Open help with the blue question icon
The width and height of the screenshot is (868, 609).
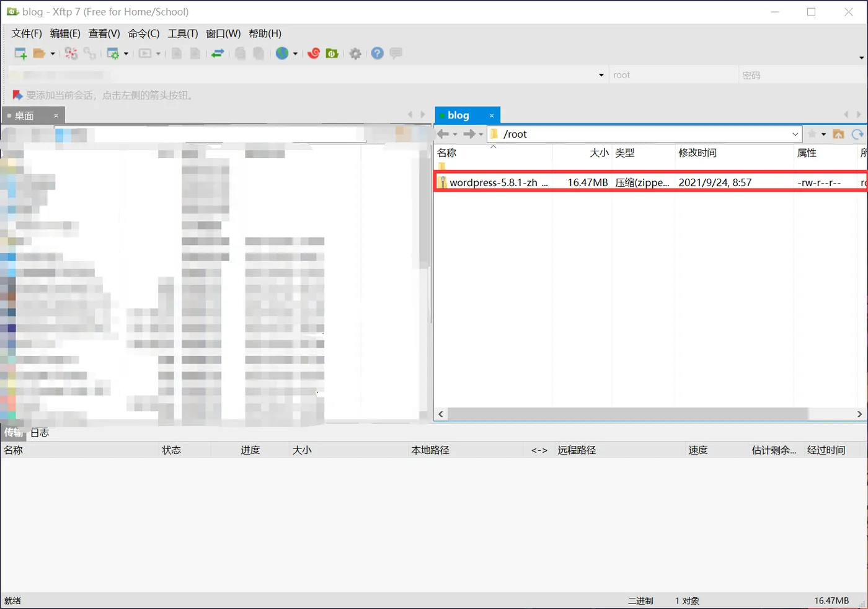pyautogui.click(x=378, y=53)
